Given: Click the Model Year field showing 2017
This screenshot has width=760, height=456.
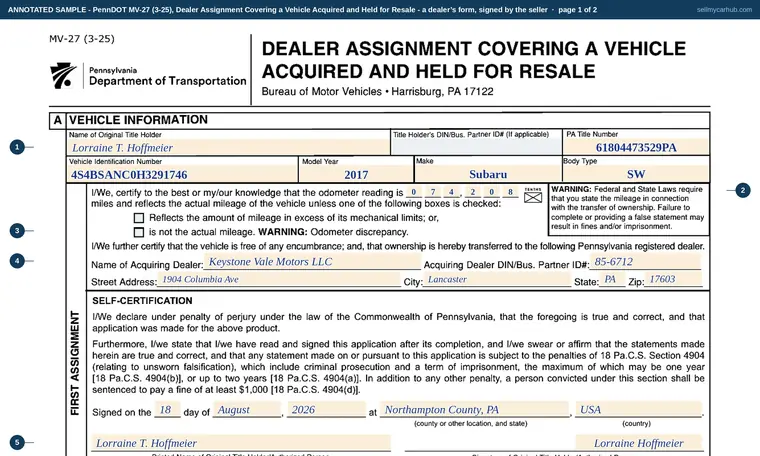Looking at the screenshot, I should tap(356, 174).
